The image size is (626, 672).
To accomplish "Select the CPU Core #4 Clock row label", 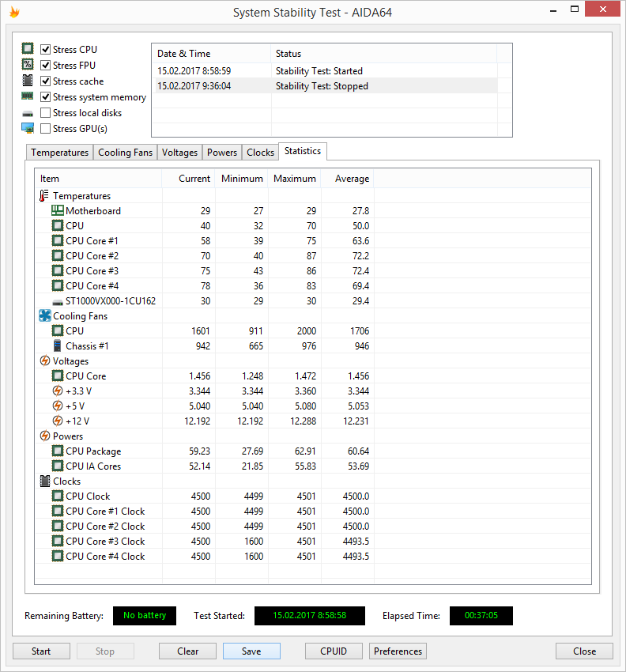I will [x=105, y=556].
